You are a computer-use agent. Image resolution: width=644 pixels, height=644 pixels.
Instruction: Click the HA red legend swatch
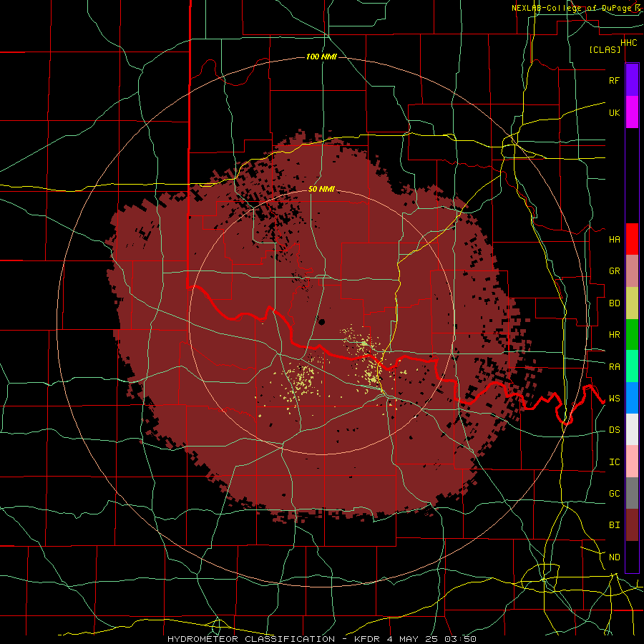632,239
